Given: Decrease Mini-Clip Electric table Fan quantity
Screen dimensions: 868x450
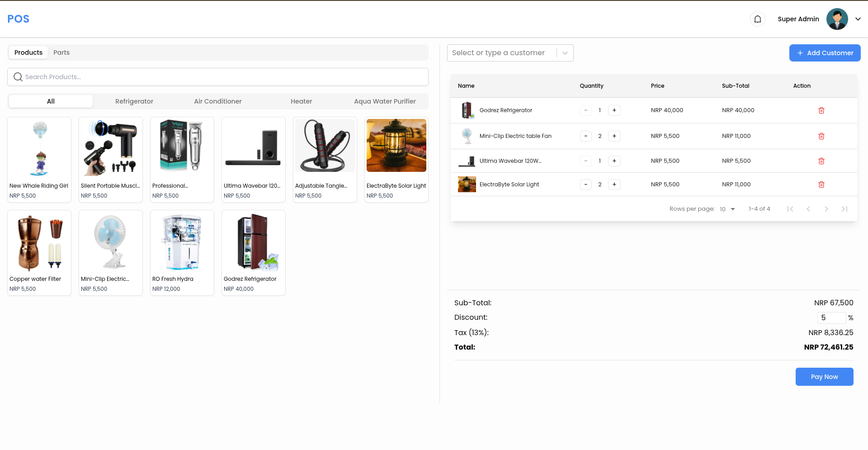Looking at the screenshot, I should tap(585, 136).
